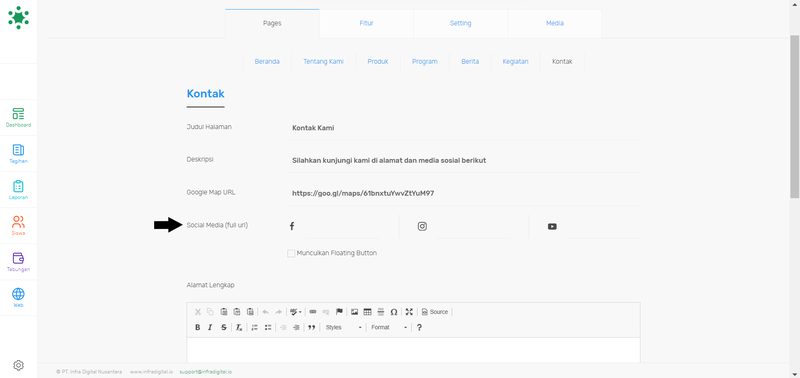Click the Cut icon in editor toolbar
Viewport: 800px width, 378px height.
pos(198,312)
